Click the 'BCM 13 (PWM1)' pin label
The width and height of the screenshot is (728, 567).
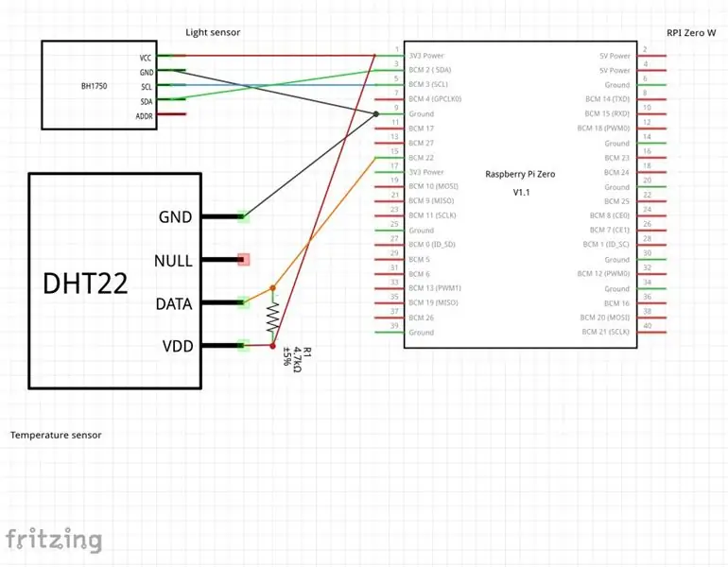[435, 288]
